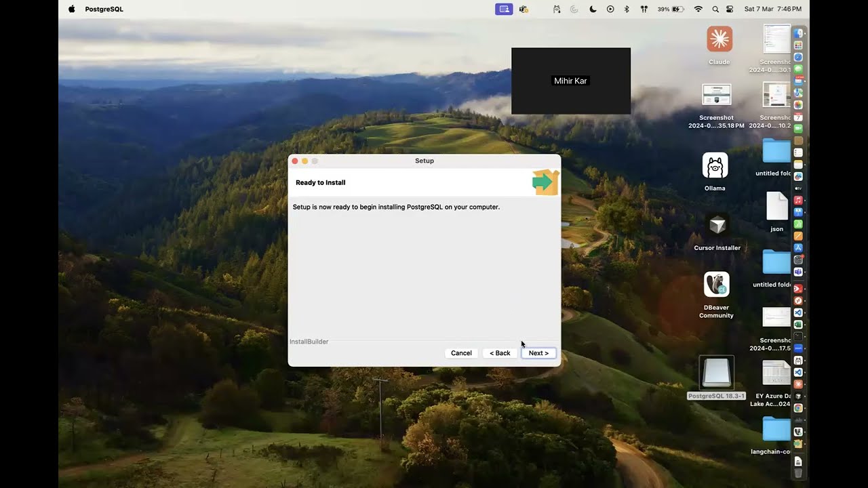The image size is (868, 488).
Task: Open Photos in the Dock
Action: pos(798,105)
